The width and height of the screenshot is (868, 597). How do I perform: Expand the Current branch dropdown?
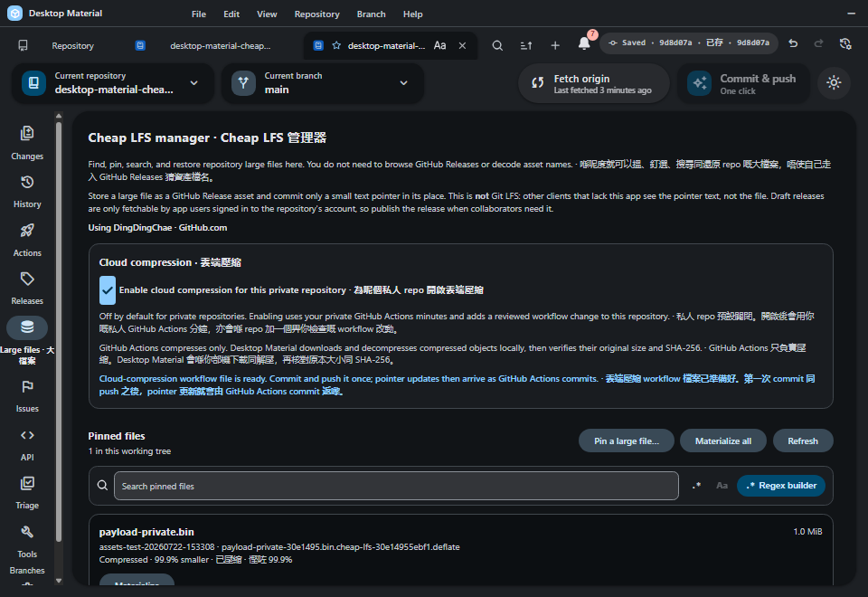(323, 83)
